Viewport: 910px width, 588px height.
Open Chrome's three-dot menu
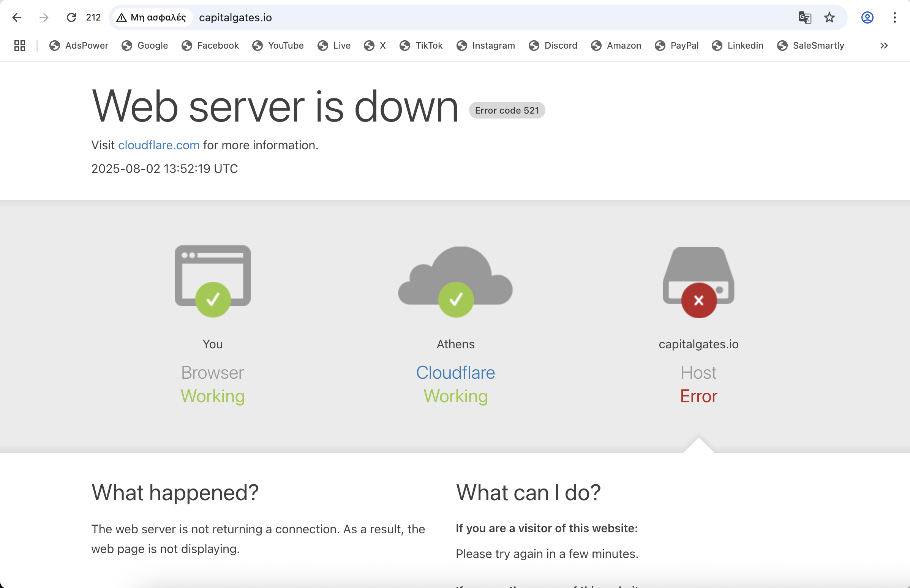(894, 17)
